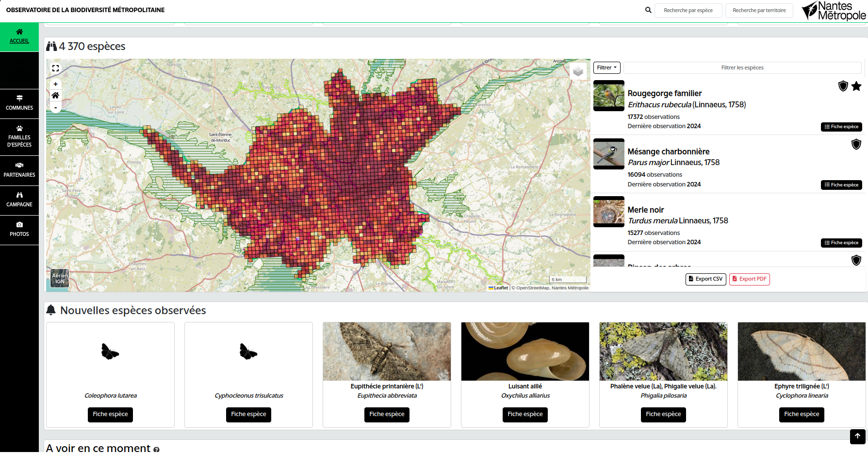Screen dimensions: 868x453
Task: Click the Mésange charbonnière shield icon
Action: 856,144
